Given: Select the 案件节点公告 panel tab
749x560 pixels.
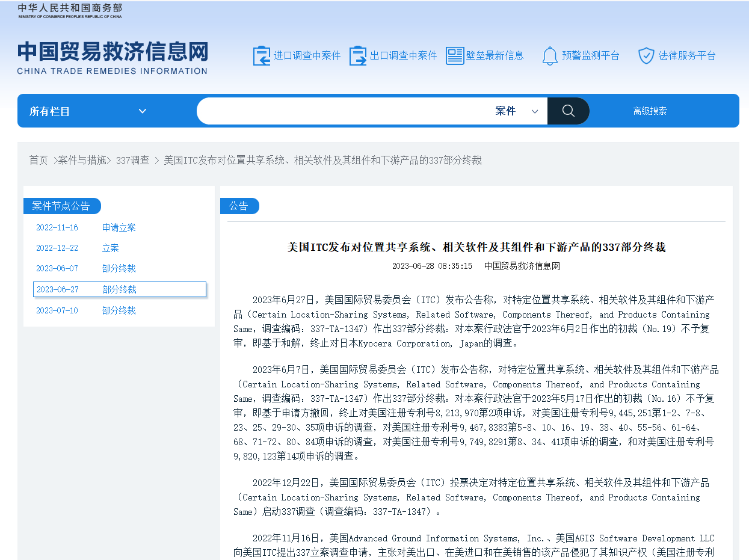Looking at the screenshot, I should (x=61, y=206).
